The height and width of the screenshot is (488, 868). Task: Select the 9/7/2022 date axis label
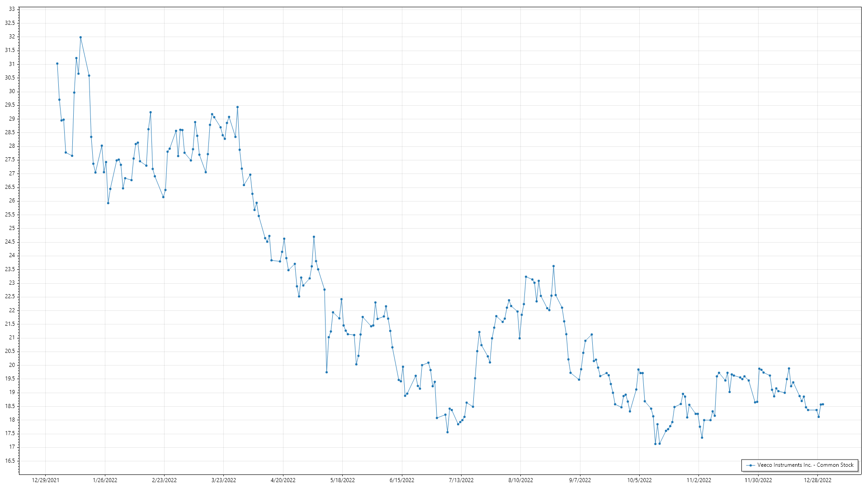[x=580, y=480]
